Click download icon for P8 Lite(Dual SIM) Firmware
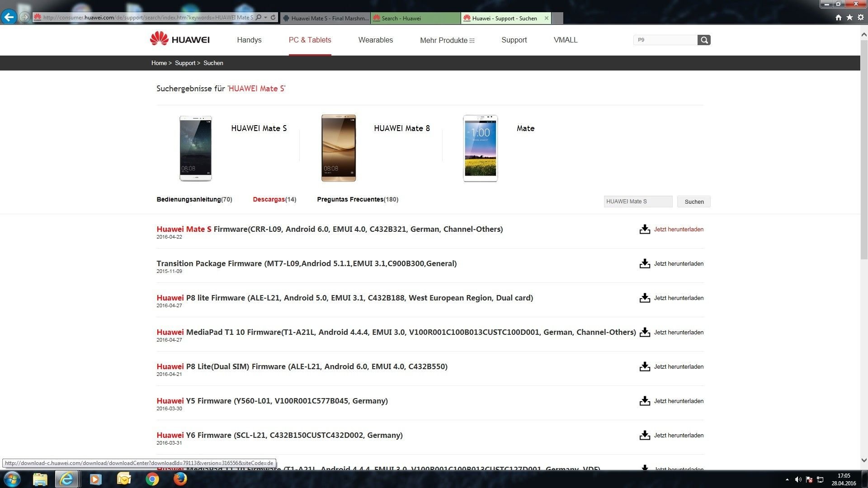The image size is (868, 488). 645,367
